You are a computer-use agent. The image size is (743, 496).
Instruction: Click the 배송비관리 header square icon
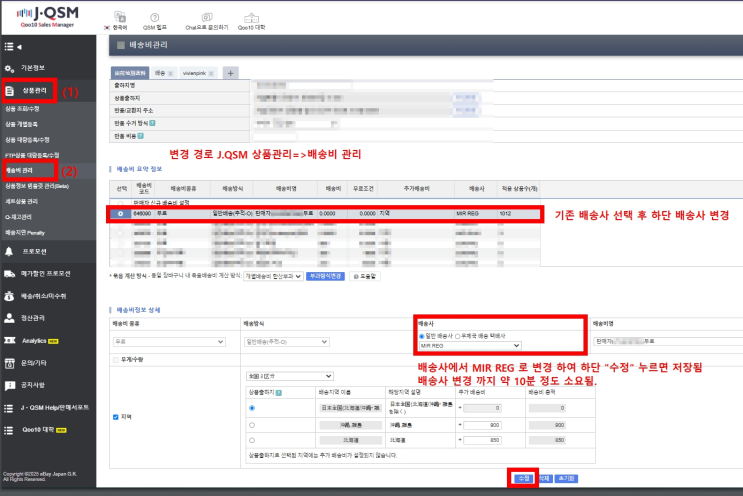tap(121, 45)
